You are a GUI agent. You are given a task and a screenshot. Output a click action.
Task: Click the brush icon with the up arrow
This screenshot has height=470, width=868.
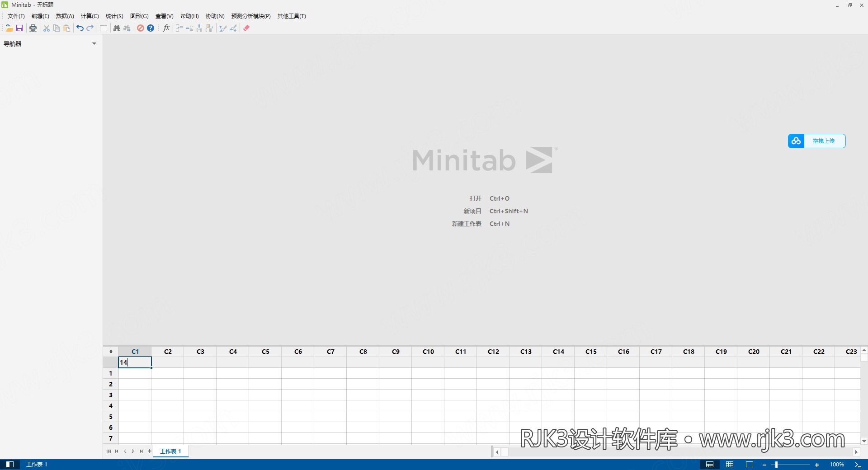223,28
